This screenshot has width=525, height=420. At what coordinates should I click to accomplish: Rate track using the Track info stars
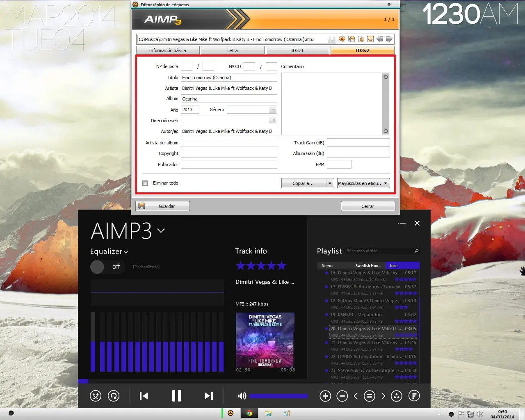(261, 266)
